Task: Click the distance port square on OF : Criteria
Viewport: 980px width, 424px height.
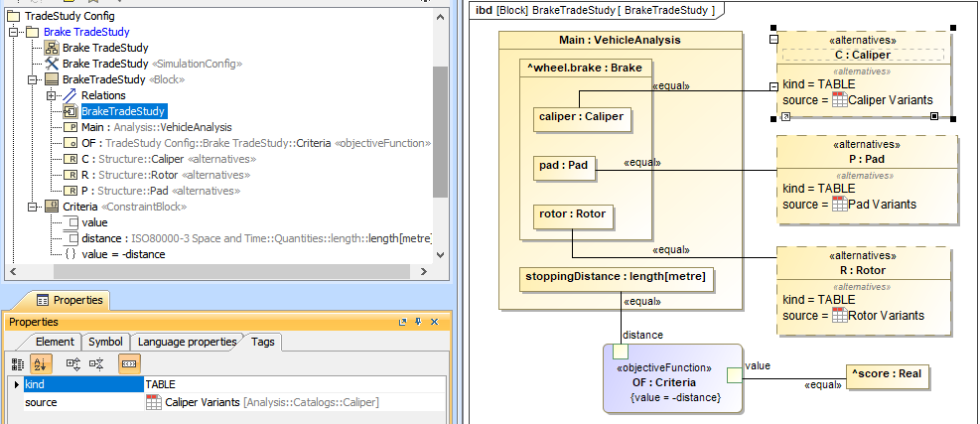Action: point(621,351)
